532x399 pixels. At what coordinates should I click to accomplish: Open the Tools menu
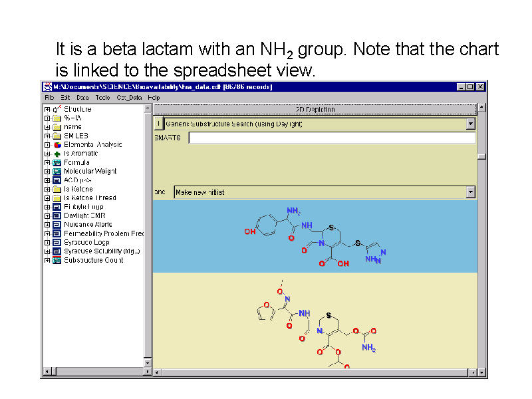102,98
